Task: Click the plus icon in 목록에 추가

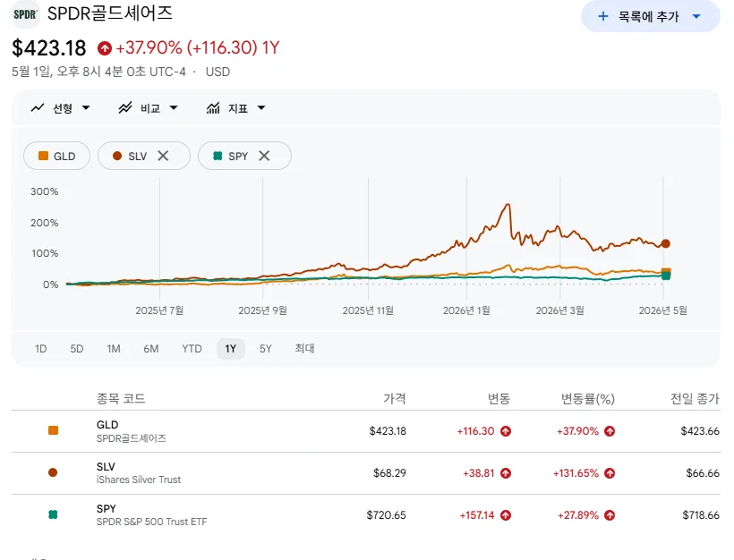Action: tap(603, 16)
